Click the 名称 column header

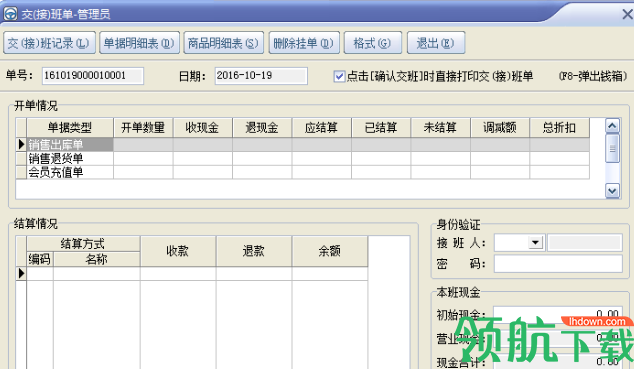[97, 259]
